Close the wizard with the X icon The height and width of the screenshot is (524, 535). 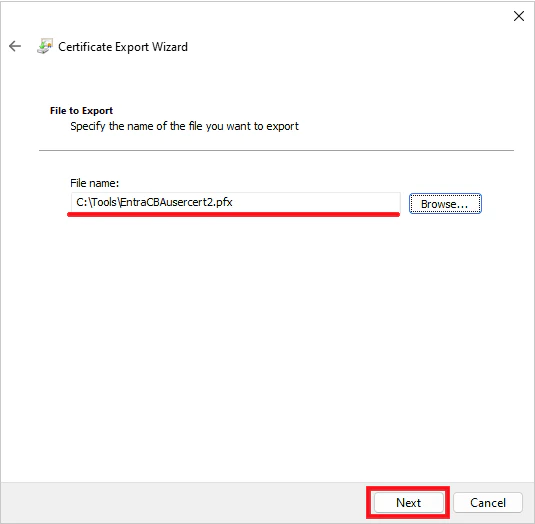519,16
